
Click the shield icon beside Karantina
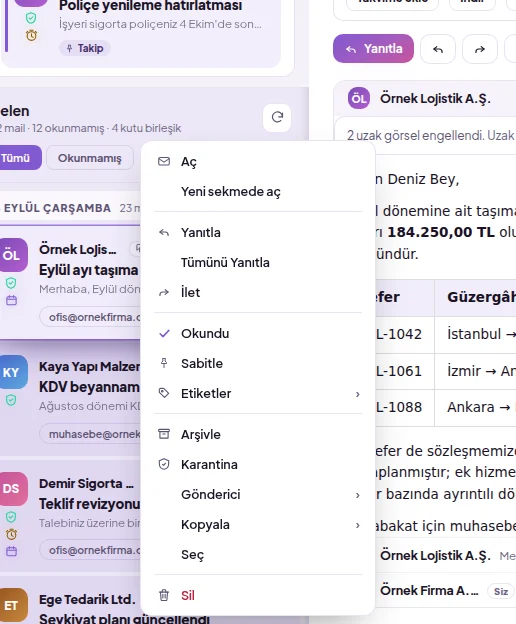[164, 464]
